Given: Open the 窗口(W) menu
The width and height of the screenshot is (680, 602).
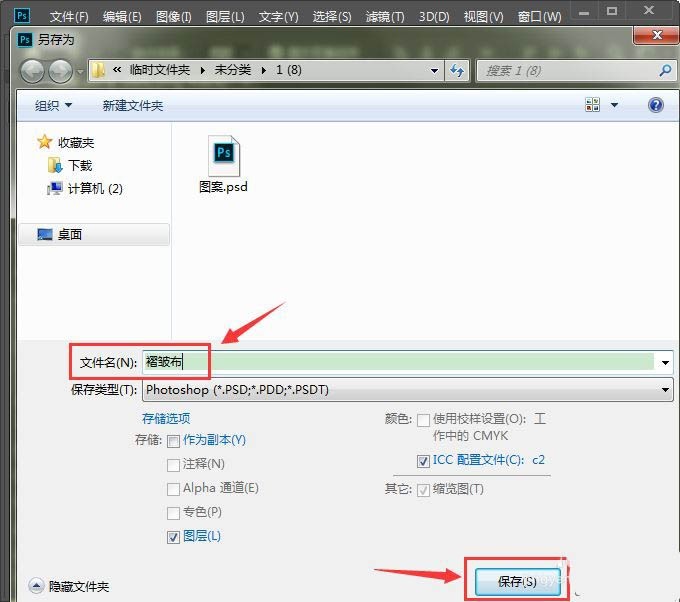Looking at the screenshot, I should (x=539, y=17).
